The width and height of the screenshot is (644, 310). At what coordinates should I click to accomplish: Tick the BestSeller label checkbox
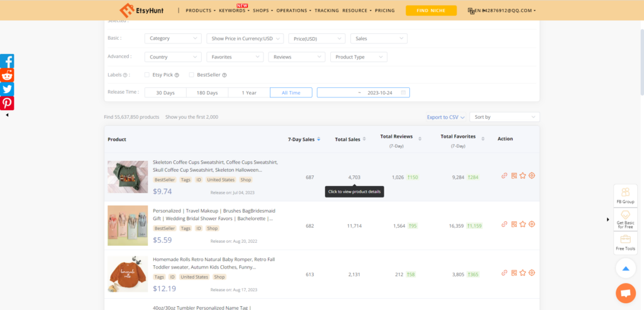point(192,75)
